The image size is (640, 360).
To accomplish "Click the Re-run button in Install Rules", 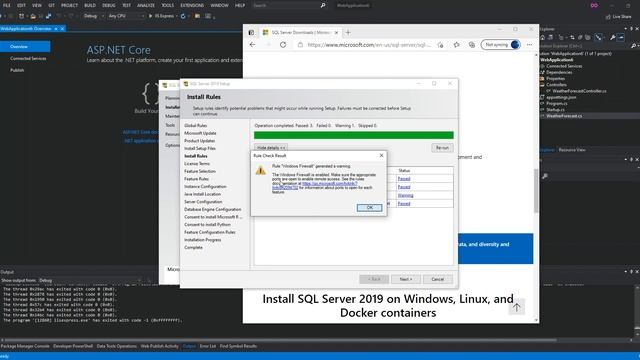I will click(442, 148).
